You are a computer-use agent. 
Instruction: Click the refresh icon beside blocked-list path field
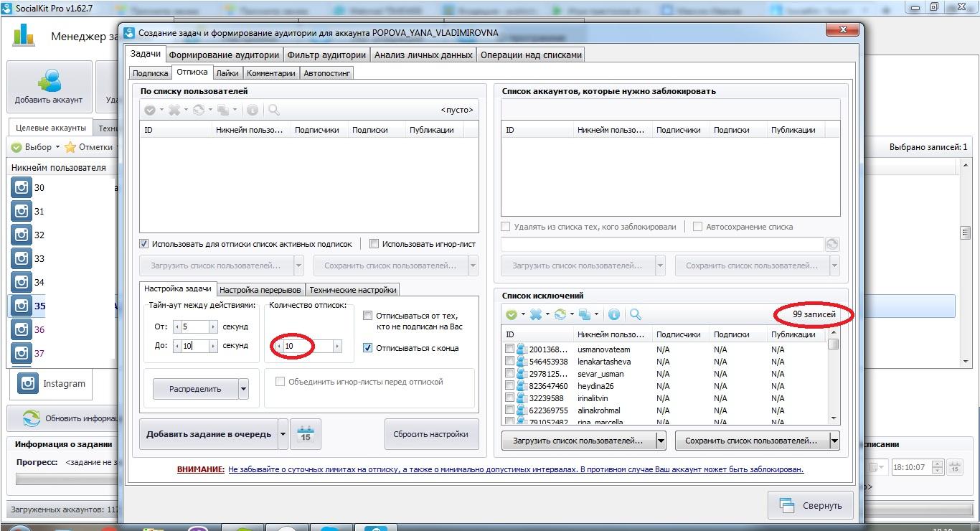[x=832, y=244]
